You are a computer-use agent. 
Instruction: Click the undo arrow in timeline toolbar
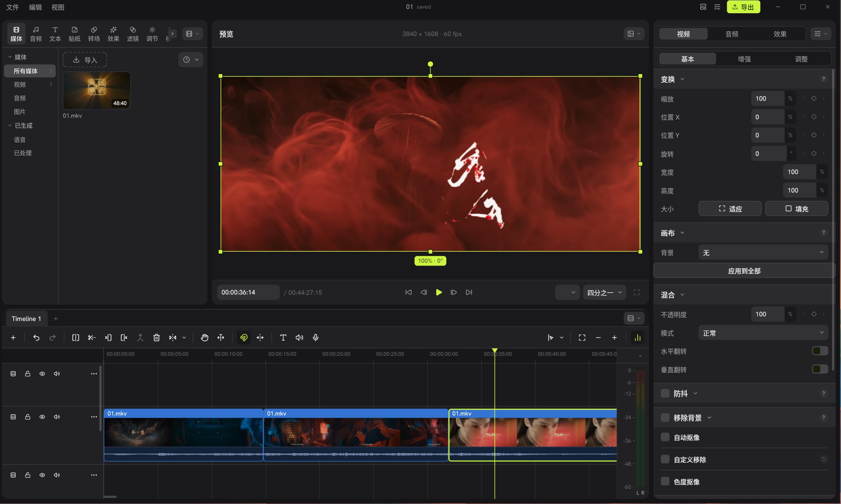[x=36, y=338]
